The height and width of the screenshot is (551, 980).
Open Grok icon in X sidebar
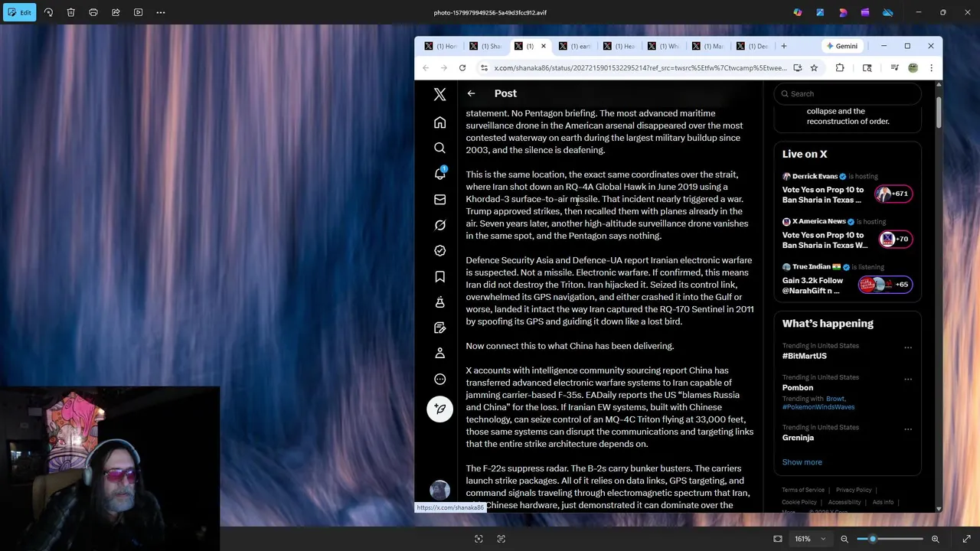pyautogui.click(x=439, y=225)
